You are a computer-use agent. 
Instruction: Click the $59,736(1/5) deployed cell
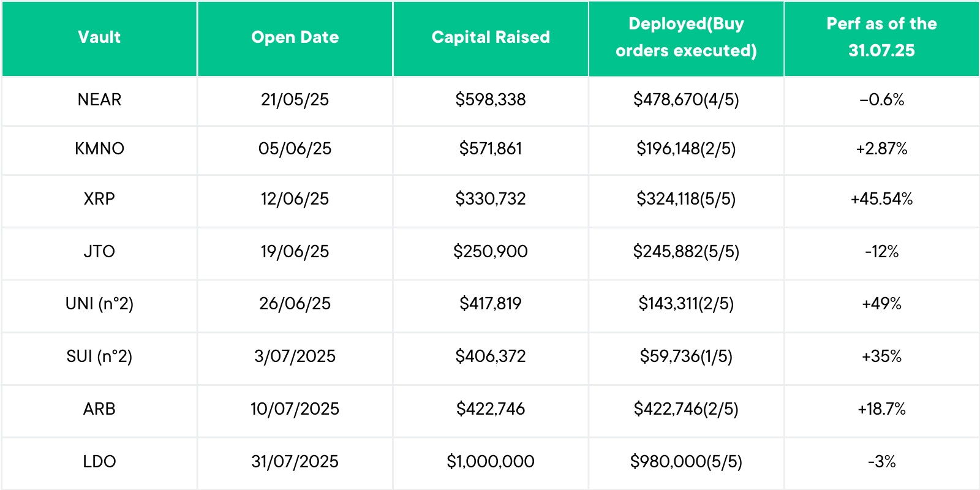point(686,356)
